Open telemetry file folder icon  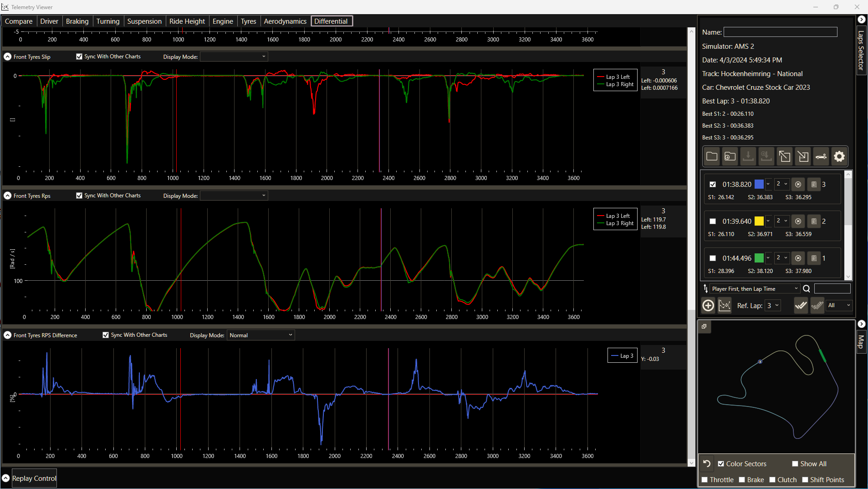[x=712, y=157]
